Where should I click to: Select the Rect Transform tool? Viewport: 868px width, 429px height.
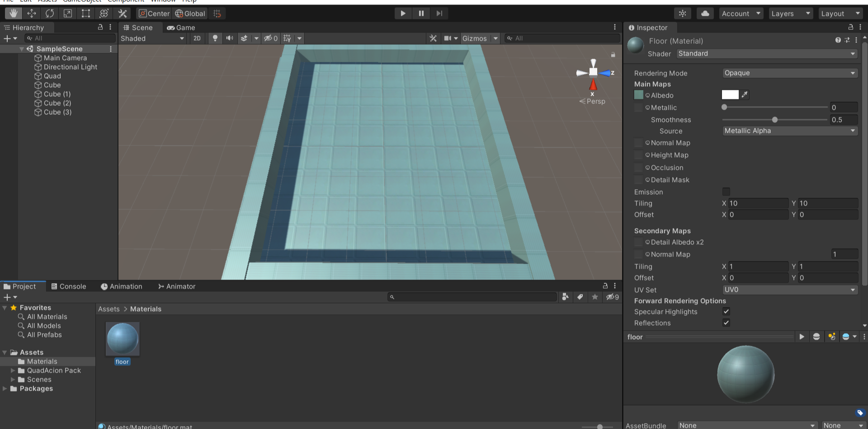pyautogui.click(x=86, y=14)
